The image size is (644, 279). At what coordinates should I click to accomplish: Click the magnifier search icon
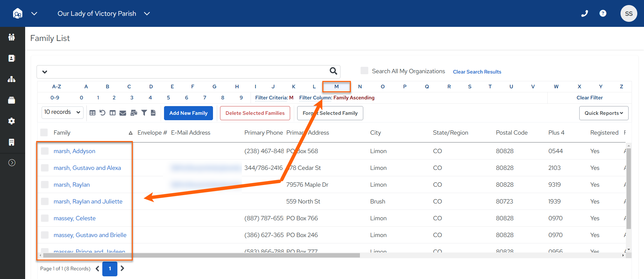pyautogui.click(x=333, y=71)
